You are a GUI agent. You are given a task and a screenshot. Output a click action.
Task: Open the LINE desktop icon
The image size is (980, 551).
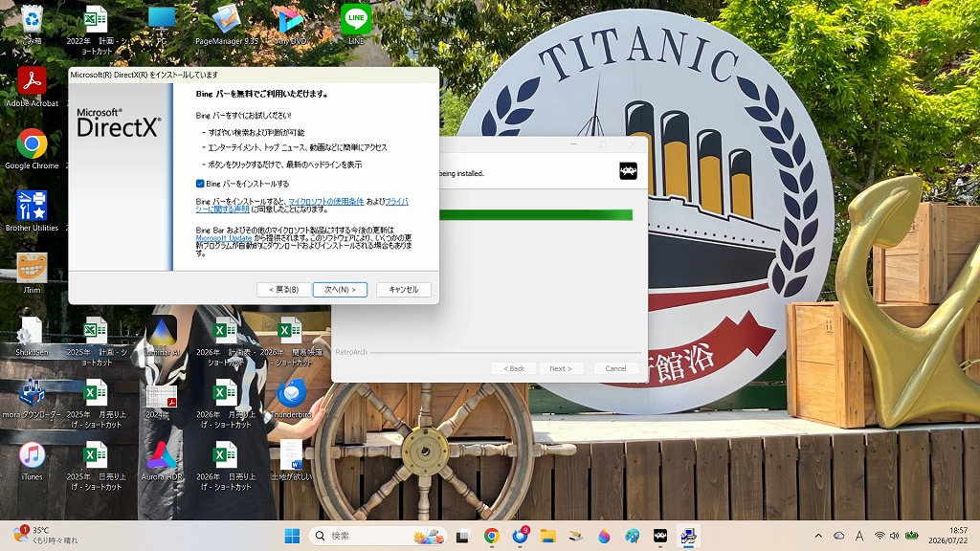356,25
